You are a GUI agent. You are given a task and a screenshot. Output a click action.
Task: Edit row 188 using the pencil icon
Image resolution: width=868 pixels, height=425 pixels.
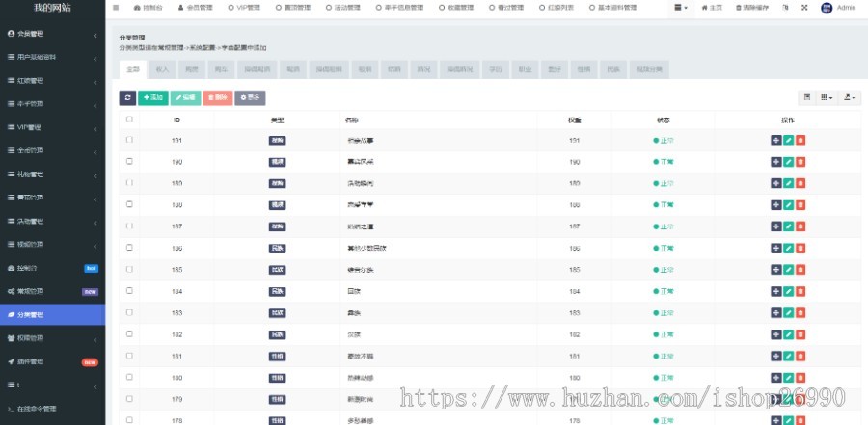(788, 204)
